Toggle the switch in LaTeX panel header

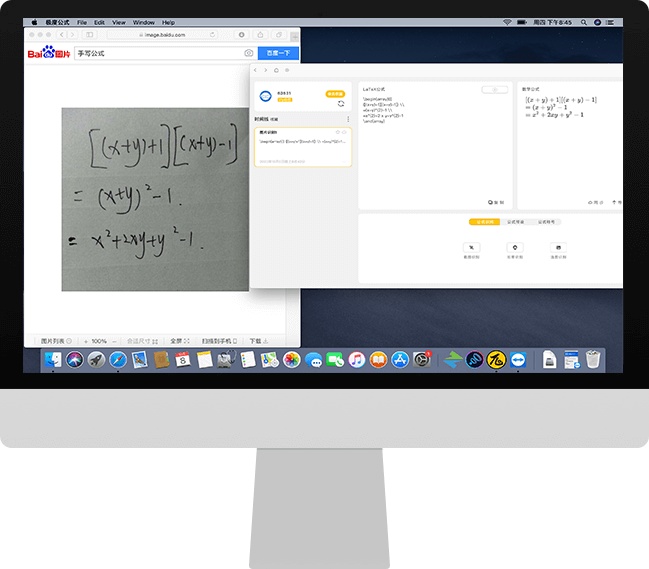coord(495,90)
